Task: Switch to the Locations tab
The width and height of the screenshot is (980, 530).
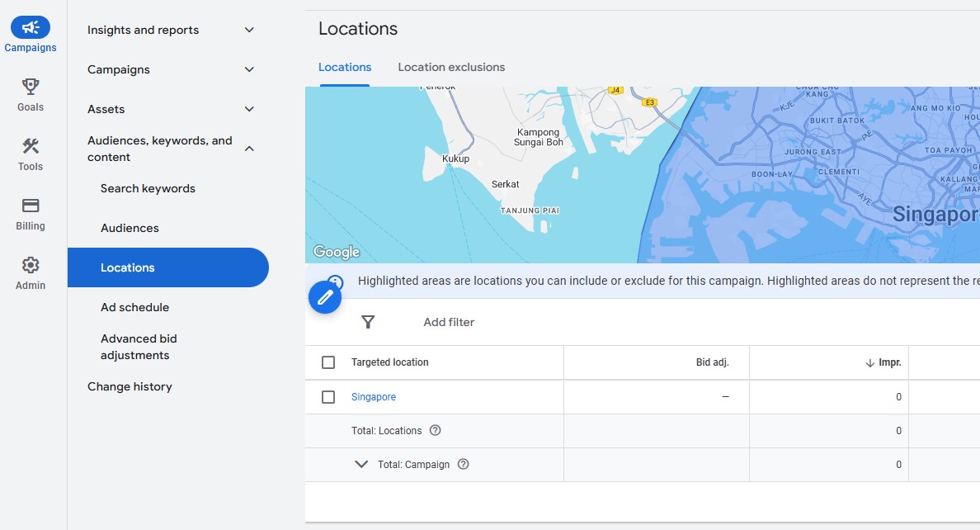Action: click(x=344, y=67)
